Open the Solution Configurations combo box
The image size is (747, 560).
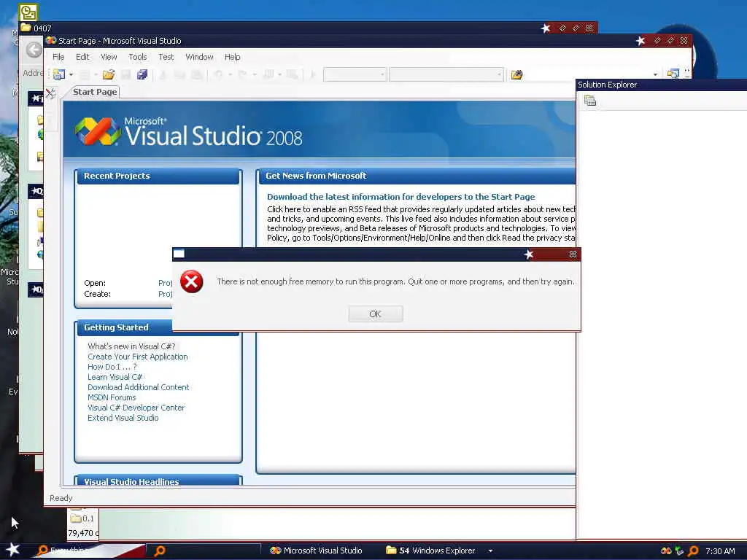point(355,74)
